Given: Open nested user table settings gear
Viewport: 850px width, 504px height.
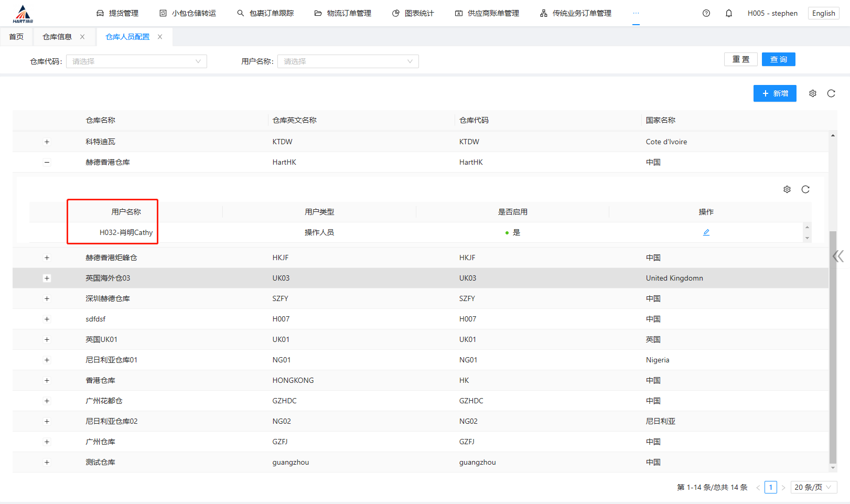Looking at the screenshot, I should (x=787, y=189).
